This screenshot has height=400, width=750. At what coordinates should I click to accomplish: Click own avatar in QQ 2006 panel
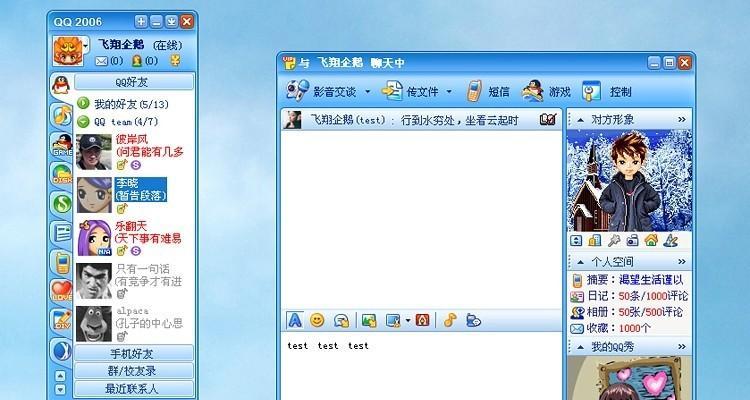click(67, 51)
